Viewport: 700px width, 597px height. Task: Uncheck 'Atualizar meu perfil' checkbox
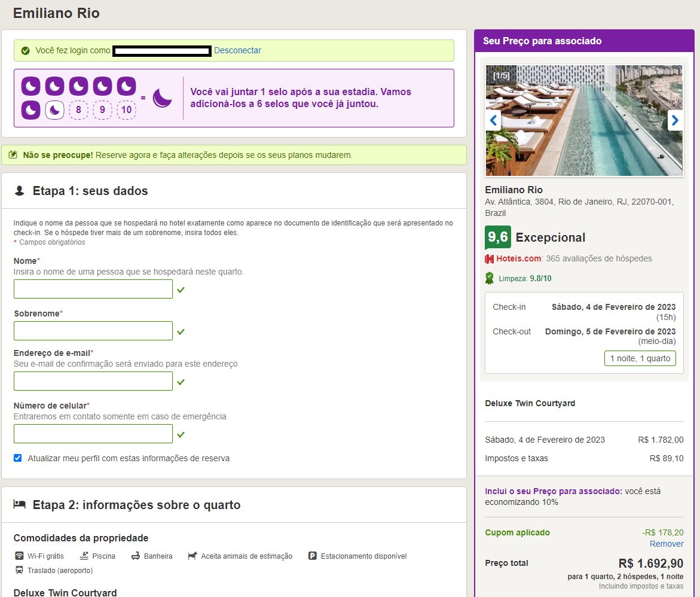[x=17, y=458]
